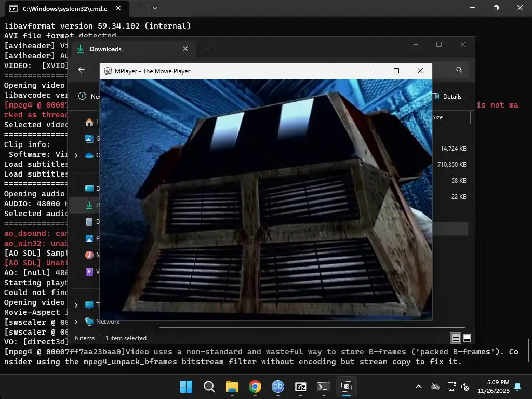
Task: Click Explorer search magnifier icon
Action: click(459, 70)
